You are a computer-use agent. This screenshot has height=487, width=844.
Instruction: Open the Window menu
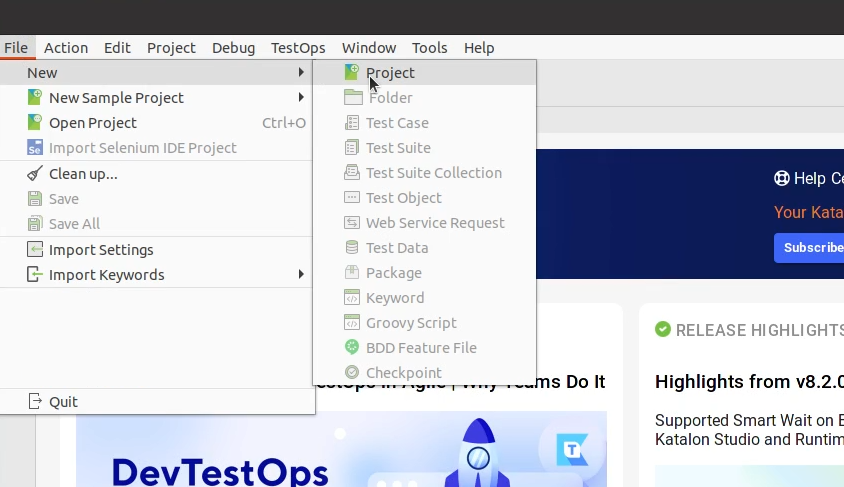tap(369, 48)
